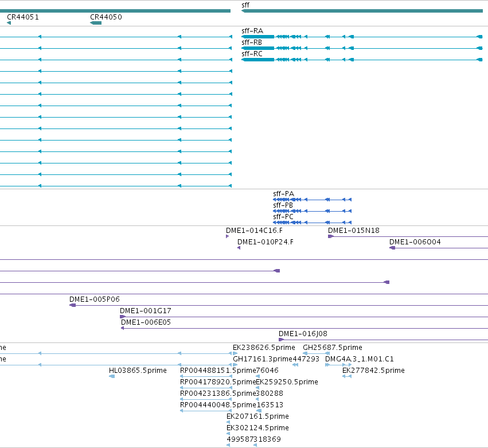Viewport: 488px width, 448px height.
Task: Select the sff-PC protein label
Action: [x=283, y=217]
